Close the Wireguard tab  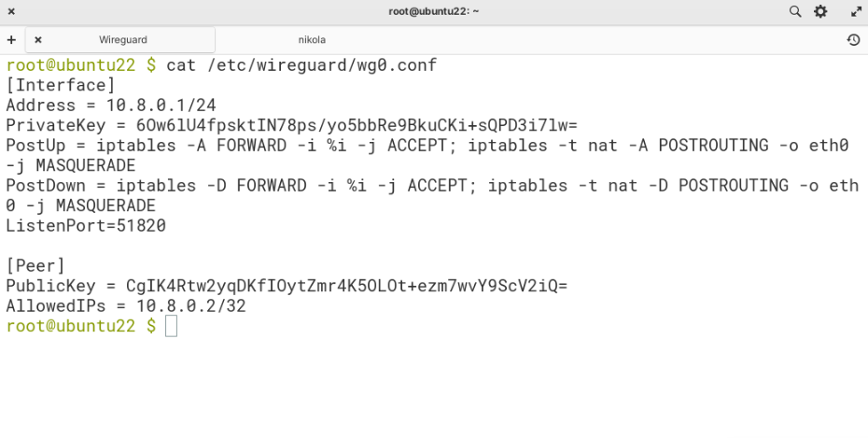click(x=38, y=40)
